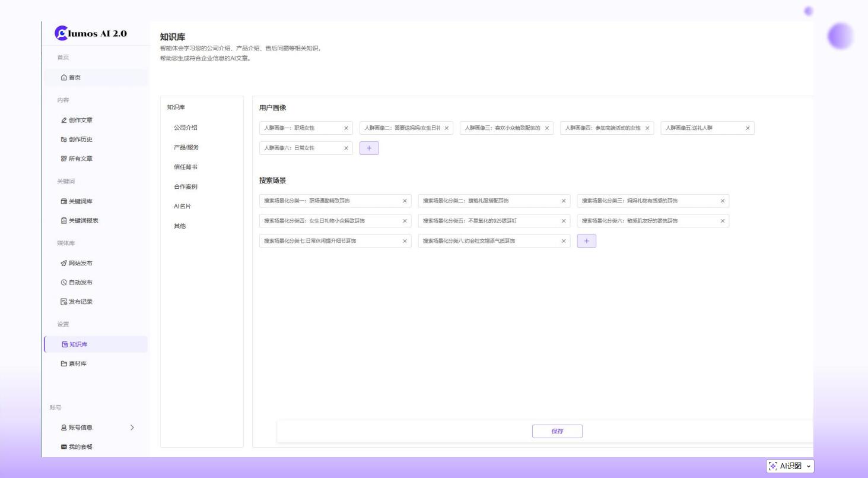Delete the 人群画像六：日常女性 tag
The width and height of the screenshot is (868, 478).
coord(346,148)
